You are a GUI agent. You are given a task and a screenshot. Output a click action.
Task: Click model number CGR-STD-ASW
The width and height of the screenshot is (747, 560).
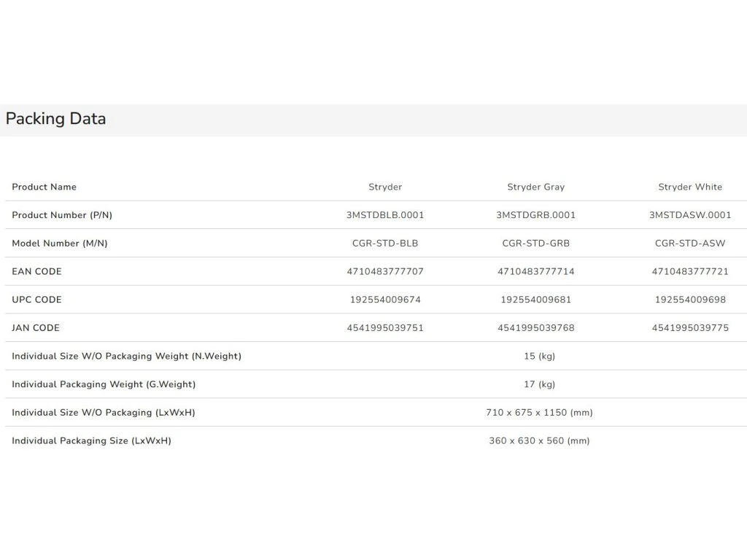pyautogui.click(x=690, y=244)
